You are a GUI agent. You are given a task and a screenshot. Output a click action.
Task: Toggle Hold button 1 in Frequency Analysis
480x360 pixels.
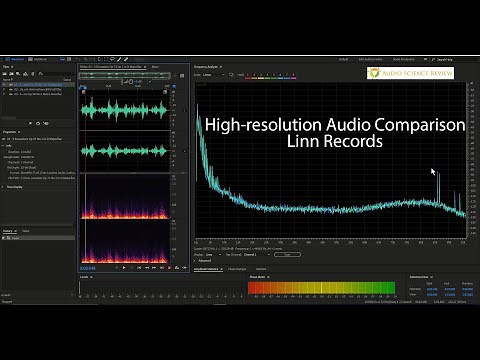(248, 76)
